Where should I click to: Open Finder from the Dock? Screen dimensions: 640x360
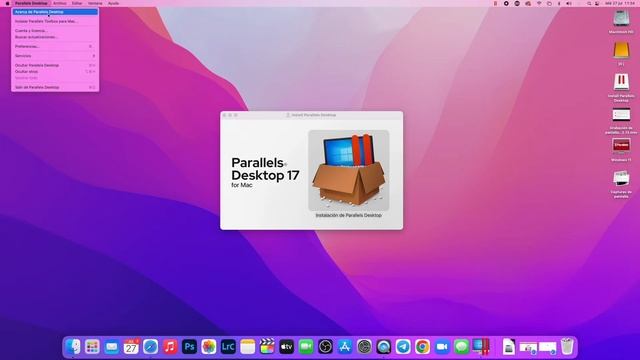73,347
